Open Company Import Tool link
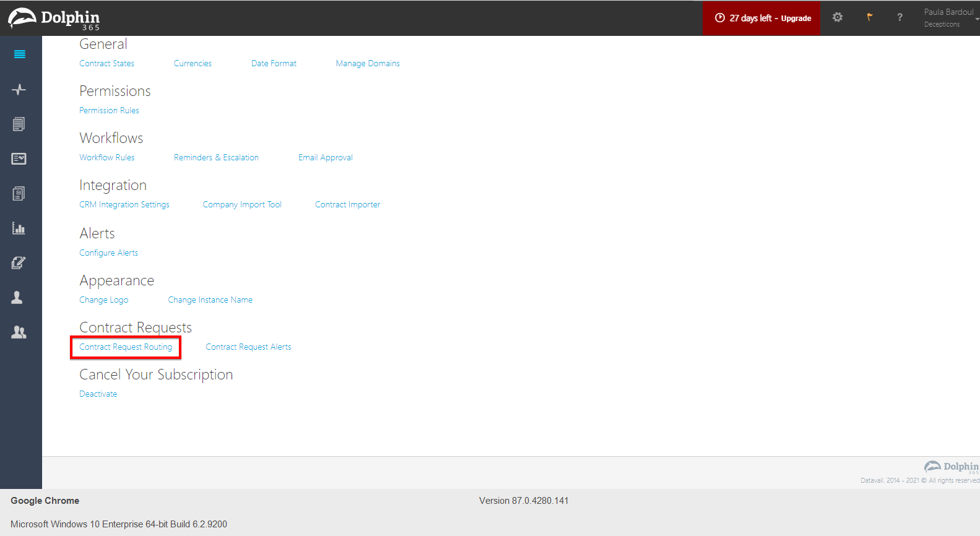Image resolution: width=980 pixels, height=536 pixels. click(242, 204)
